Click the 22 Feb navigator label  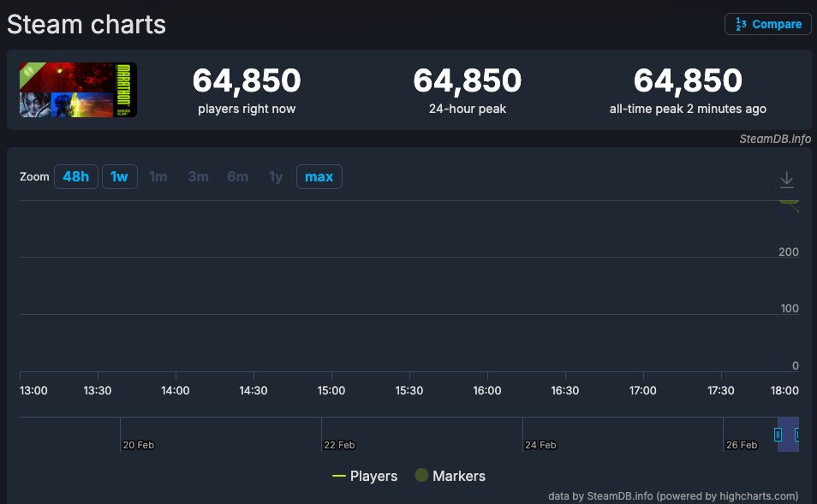[340, 445]
